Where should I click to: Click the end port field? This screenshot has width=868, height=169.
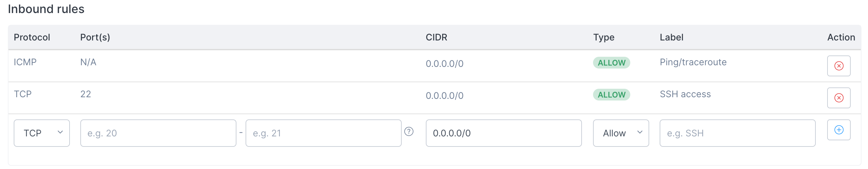(323, 133)
